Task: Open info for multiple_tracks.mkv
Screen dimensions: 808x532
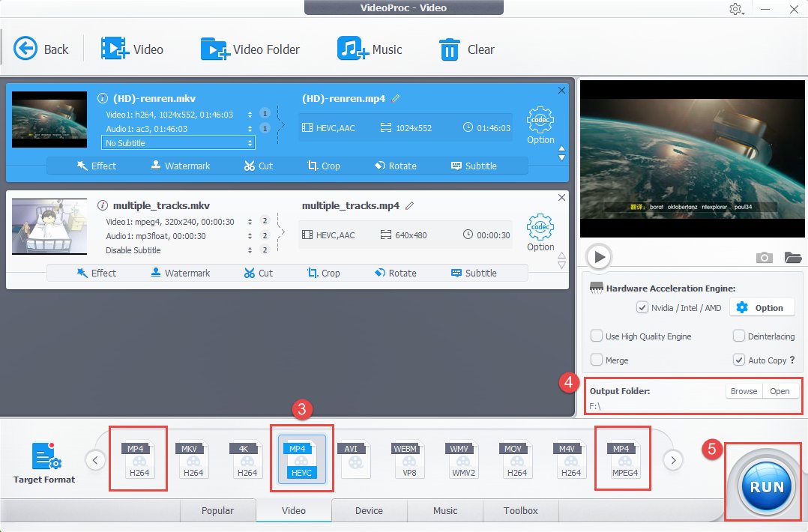Action: pos(103,205)
